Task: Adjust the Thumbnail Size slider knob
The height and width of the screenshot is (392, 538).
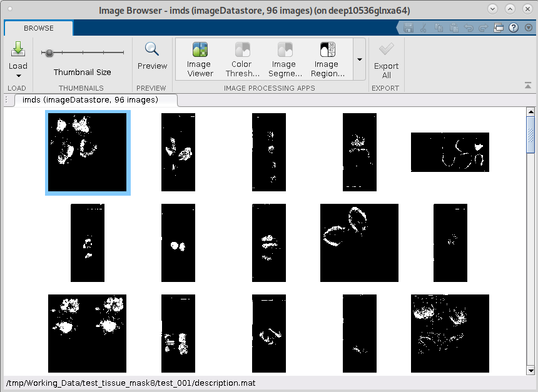Action: click(x=49, y=53)
